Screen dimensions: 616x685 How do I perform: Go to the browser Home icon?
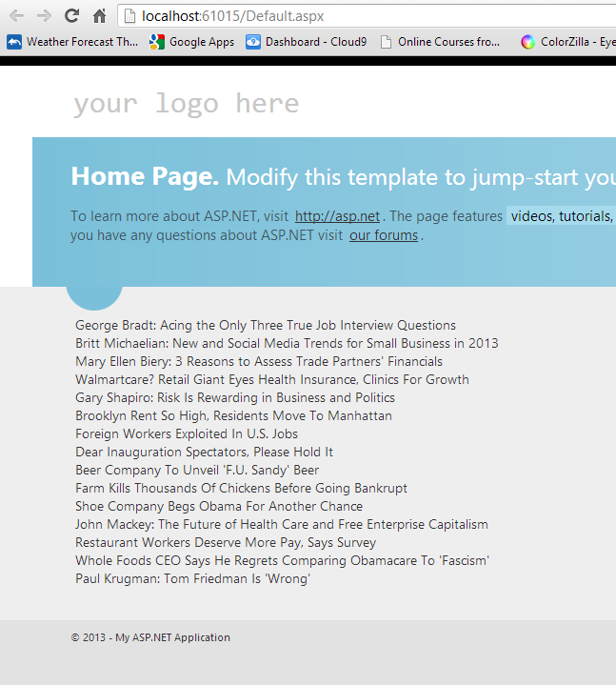[100, 16]
